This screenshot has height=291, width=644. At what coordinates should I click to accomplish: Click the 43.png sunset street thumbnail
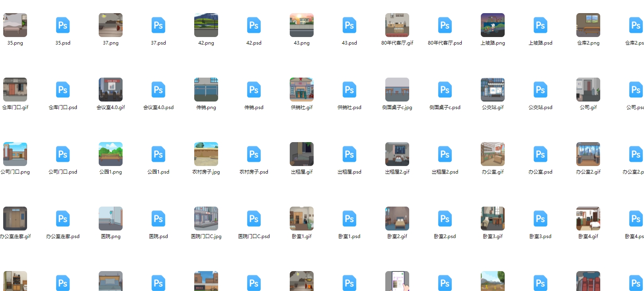point(302,25)
